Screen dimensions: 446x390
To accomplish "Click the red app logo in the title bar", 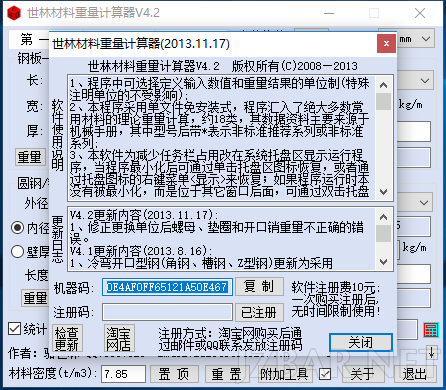I will click(x=14, y=13).
